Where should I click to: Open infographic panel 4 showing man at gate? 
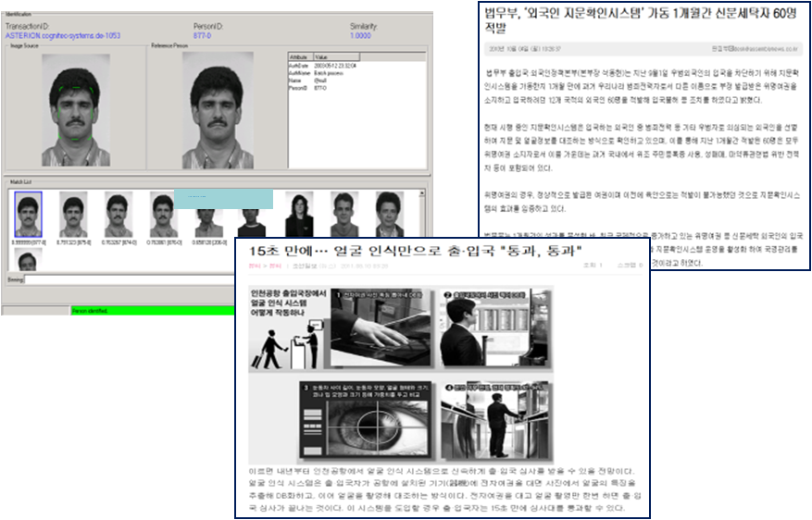pos(495,421)
